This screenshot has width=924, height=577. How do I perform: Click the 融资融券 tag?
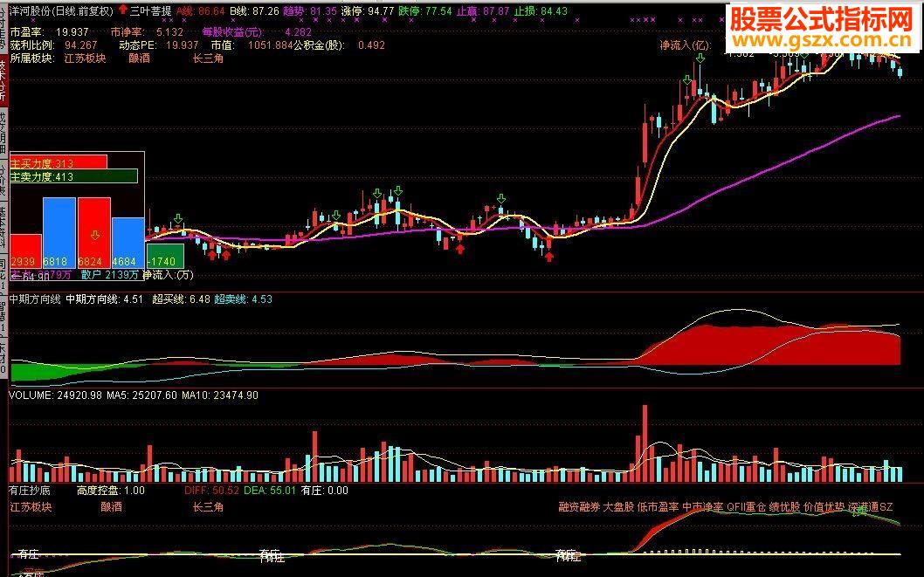pyautogui.click(x=579, y=507)
